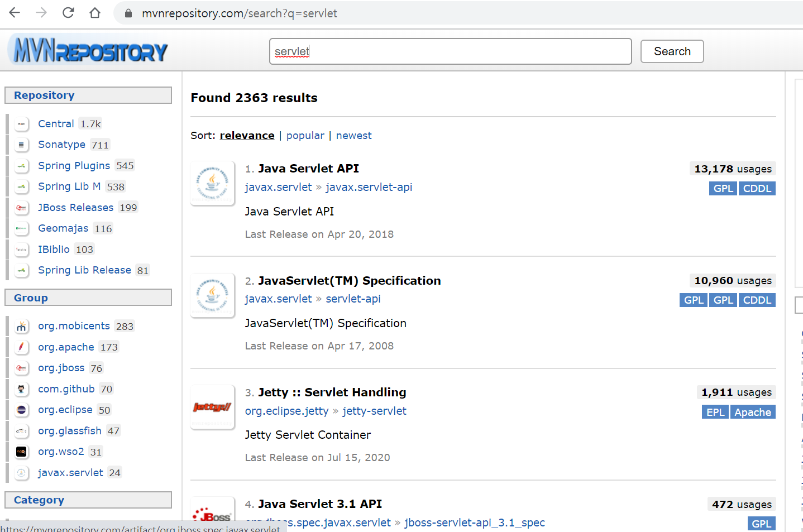Open the jboss-servlet-api_3.1_spec link
Image resolution: width=803 pixels, height=532 pixels.
pos(475,523)
